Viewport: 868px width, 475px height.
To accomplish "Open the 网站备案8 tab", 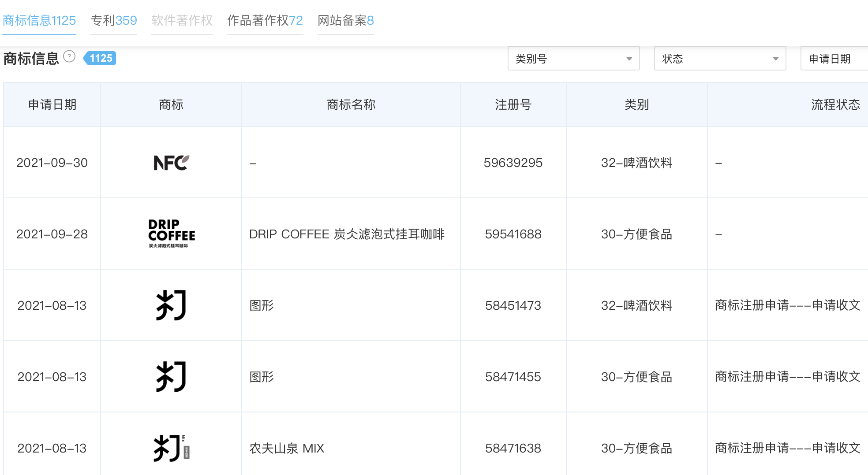I will pyautogui.click(x=345, y=20).
